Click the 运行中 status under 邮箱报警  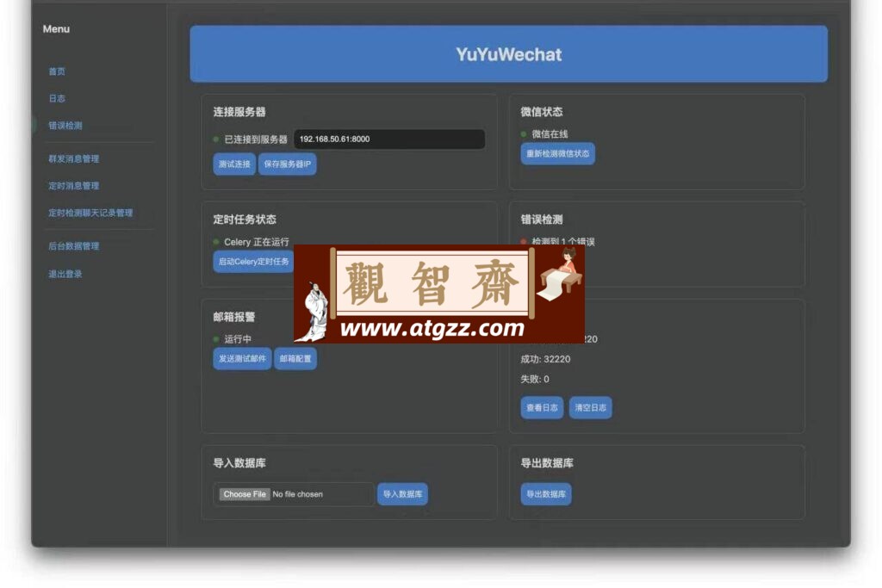(238, 339)
